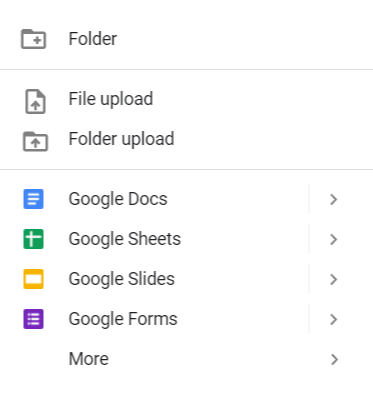
Task: Expand the Google Sheets submenu arrow
Action: [x=333, y=239]
